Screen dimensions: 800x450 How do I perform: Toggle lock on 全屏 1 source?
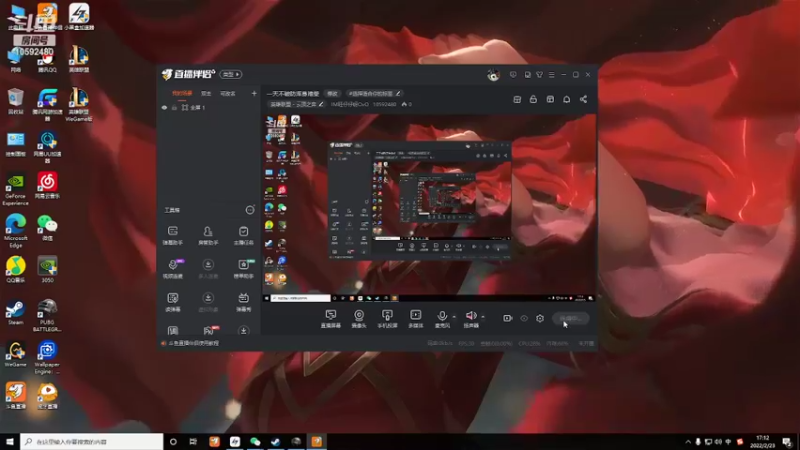pyautogui.click(x=174, y=108)
